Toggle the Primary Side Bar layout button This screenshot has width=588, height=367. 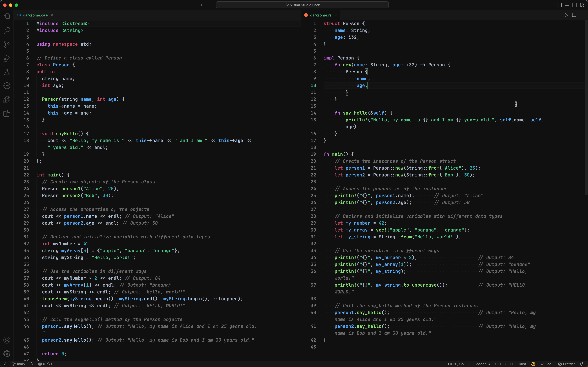tap(559, 5)
